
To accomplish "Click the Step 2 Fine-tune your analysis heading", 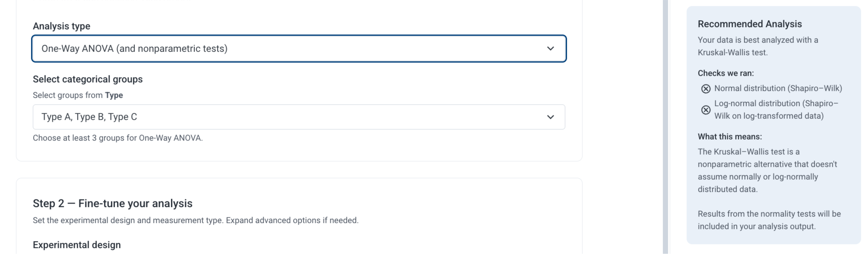I will pyautogui.click(x=113, y=204).
